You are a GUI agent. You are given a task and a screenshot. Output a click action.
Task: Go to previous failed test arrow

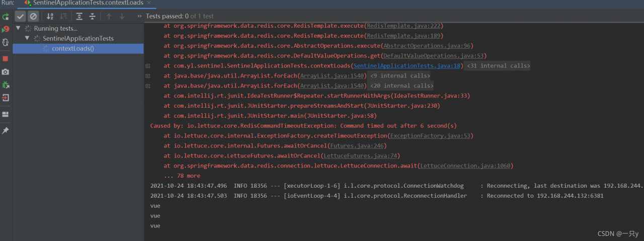(109, 17)
